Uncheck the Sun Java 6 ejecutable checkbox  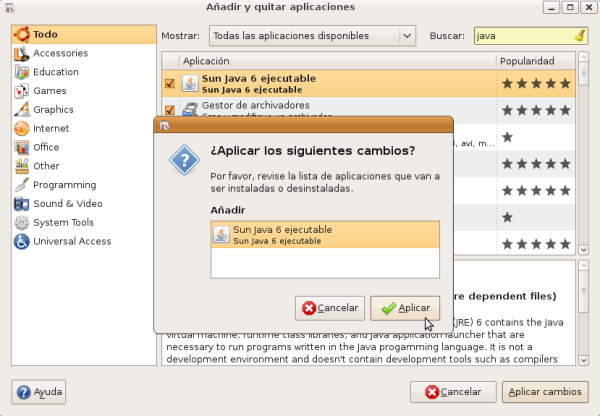click(x=169, y=83)
